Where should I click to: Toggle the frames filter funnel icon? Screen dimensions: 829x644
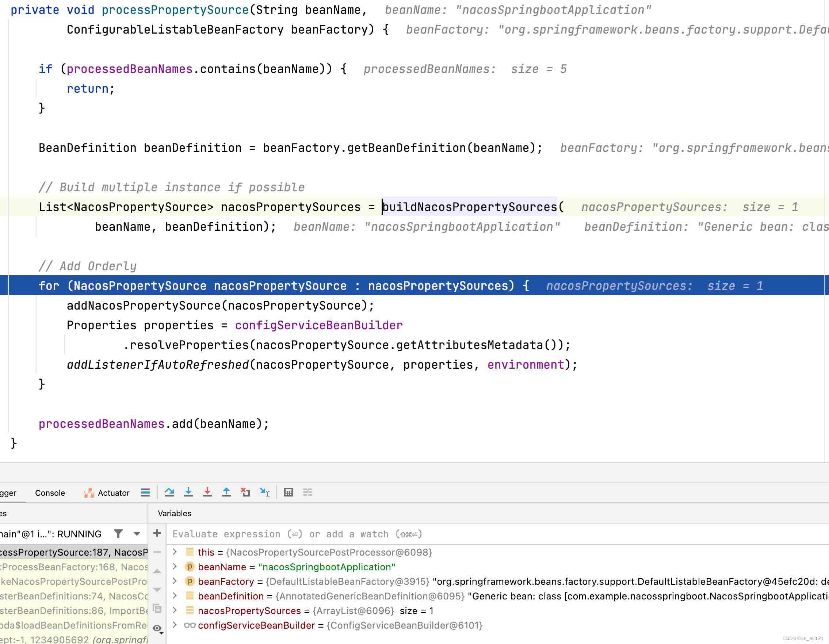click(118, 534)
